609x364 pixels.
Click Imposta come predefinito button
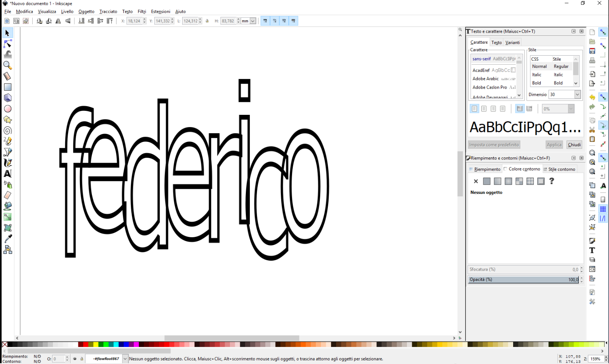[494, 145]
